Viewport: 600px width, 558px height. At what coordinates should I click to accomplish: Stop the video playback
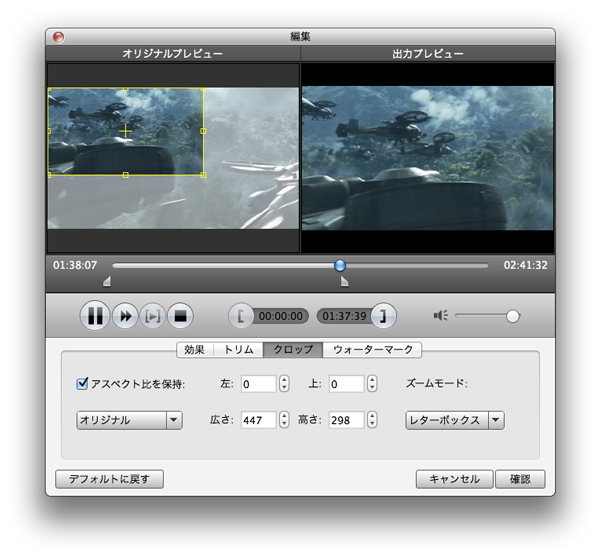click(x=180, y=316)
